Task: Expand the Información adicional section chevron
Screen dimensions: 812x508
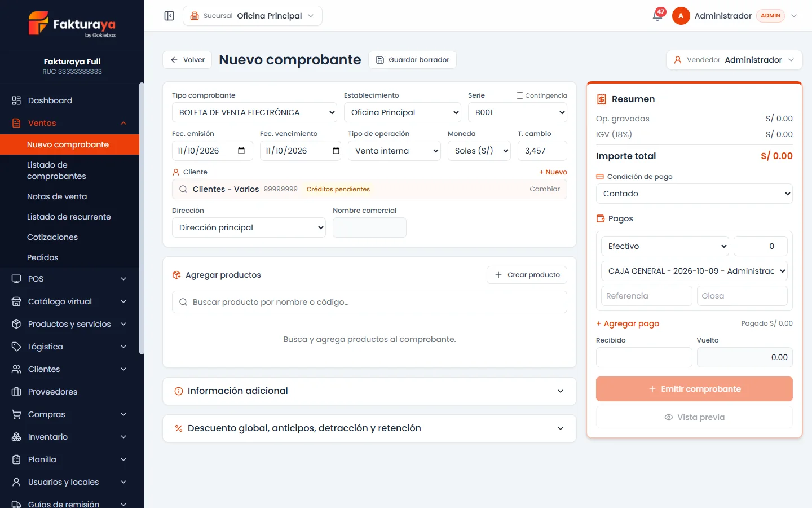Action: (x=561, y=391)
